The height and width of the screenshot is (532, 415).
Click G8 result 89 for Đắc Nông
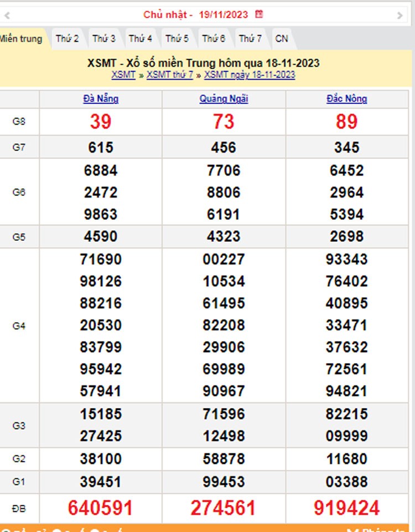(x=347, y=121)
